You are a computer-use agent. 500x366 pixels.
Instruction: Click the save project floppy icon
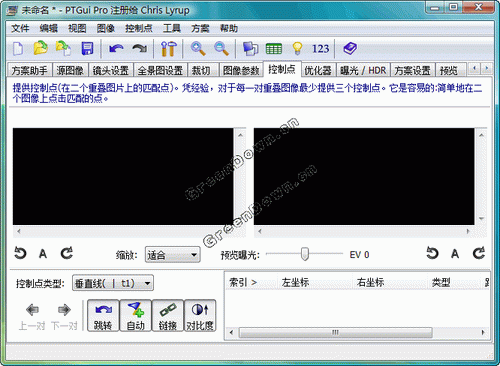point(87,49)
